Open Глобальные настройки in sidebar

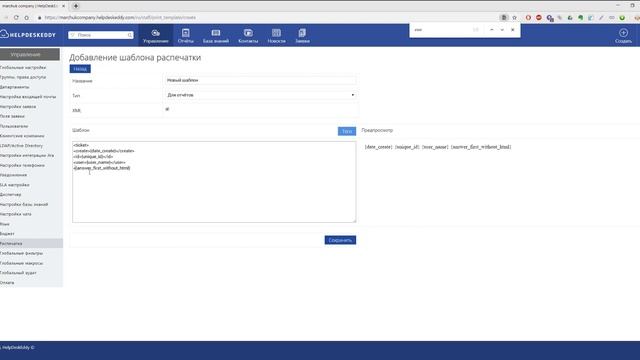coord(23,67)
